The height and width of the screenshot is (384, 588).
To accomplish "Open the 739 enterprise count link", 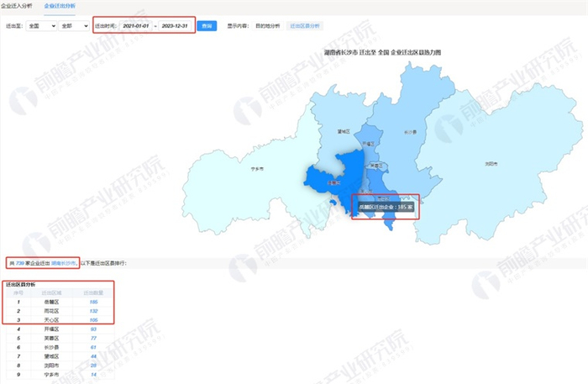I will tap(20, 263).
